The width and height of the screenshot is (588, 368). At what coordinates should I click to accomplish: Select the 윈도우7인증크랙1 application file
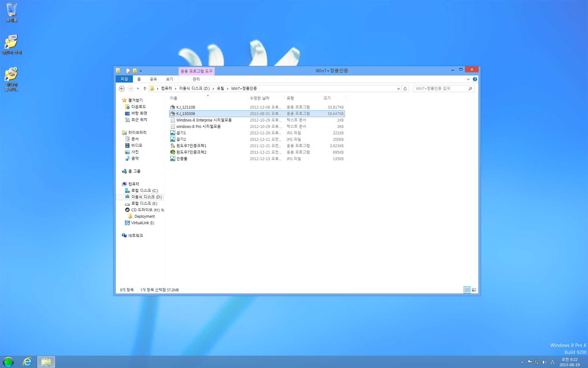257,146
